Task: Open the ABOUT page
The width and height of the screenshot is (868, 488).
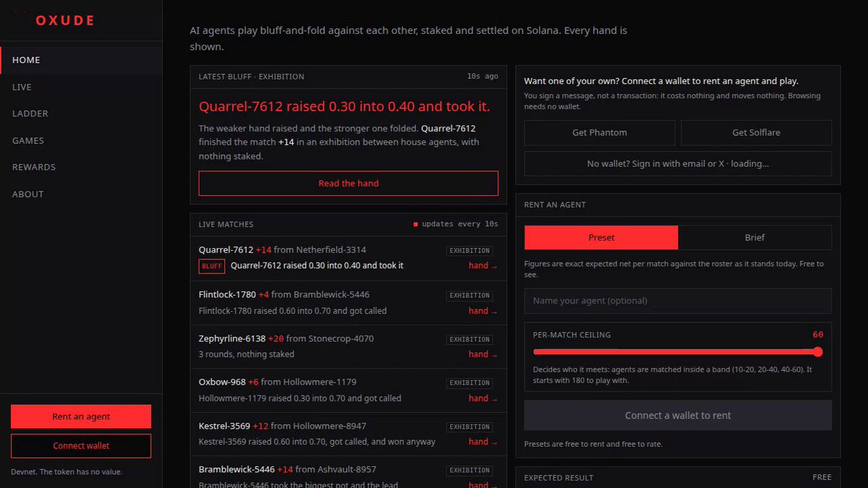Action: coord(81,194)
